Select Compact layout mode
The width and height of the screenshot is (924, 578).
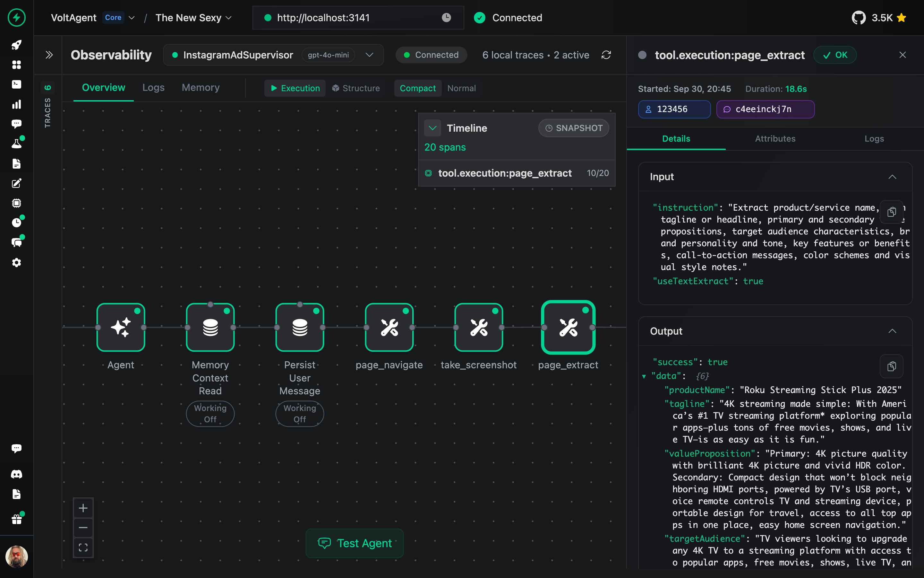418,88
